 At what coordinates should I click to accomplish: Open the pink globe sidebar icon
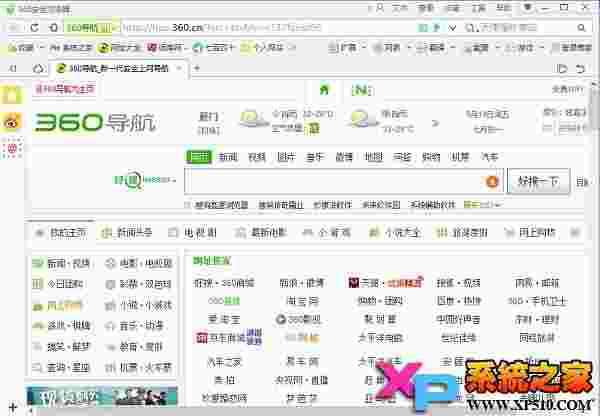[x=12, y=148]
